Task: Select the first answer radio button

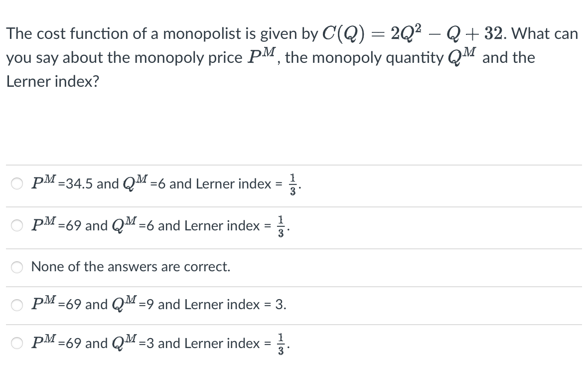Action: (16, 184)
